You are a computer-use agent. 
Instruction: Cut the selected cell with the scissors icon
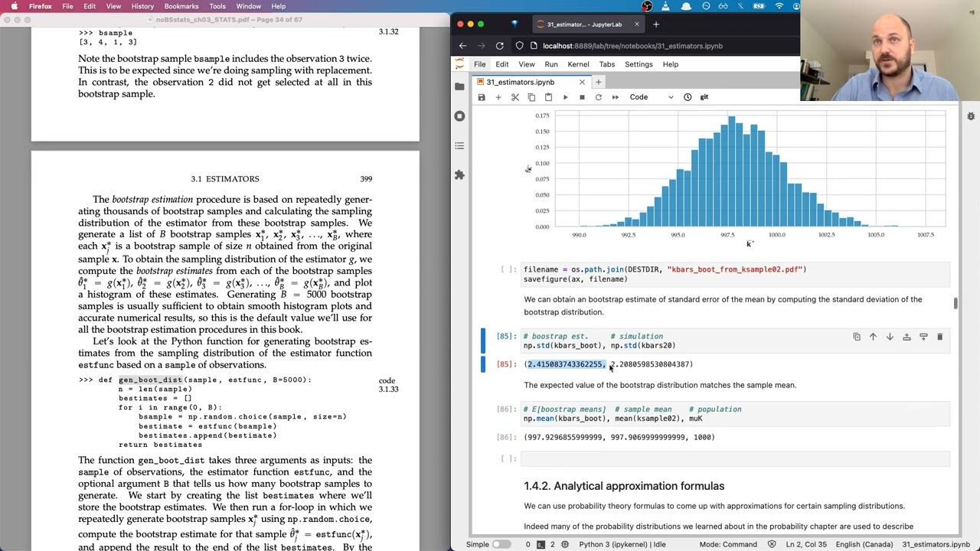(515, 97)
